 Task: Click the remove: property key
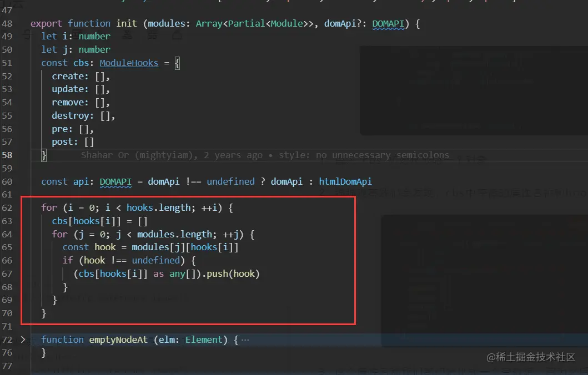[70, 102]
